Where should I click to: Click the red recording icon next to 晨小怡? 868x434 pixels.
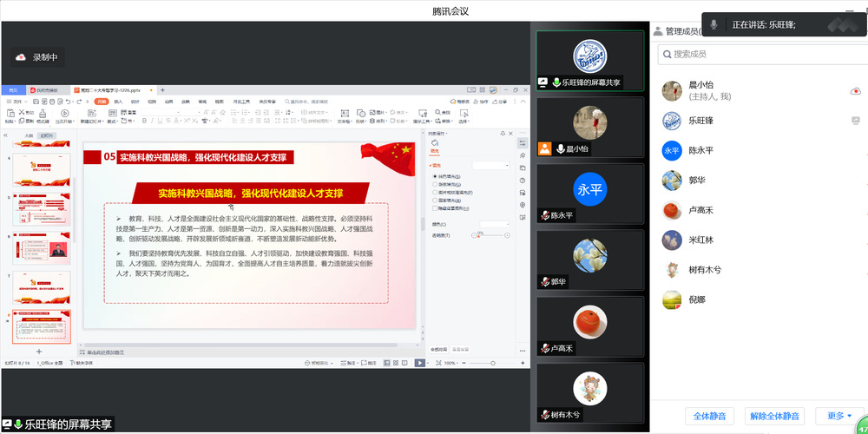point(855,91)
